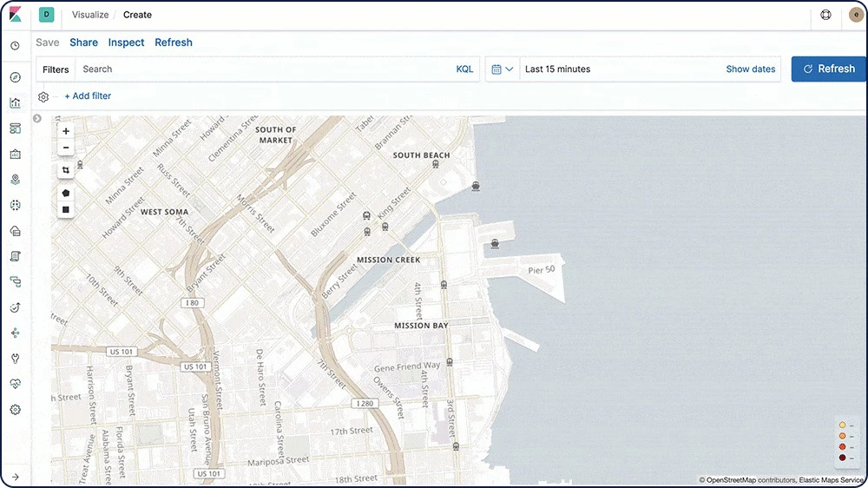
Task: Click Refresh in the top menu
Action: click(x=174, y=43)
